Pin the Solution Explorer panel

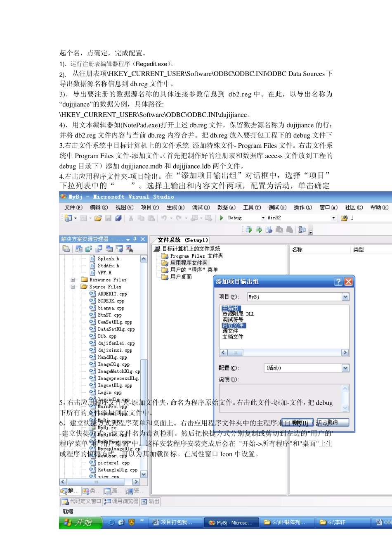coord(135,239)
